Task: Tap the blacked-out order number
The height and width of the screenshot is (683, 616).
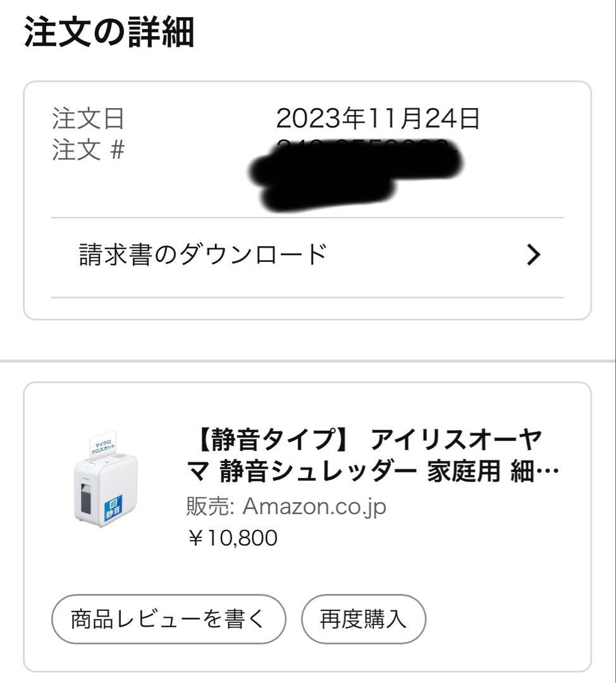Action: click(354, 172)
